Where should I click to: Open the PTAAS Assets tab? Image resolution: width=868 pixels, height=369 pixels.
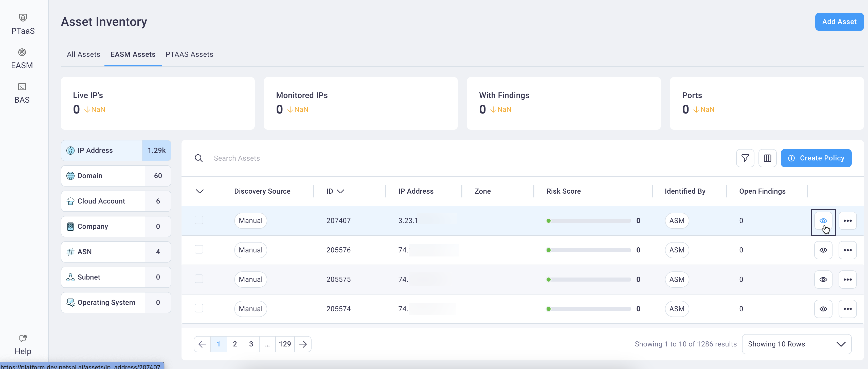189,54
